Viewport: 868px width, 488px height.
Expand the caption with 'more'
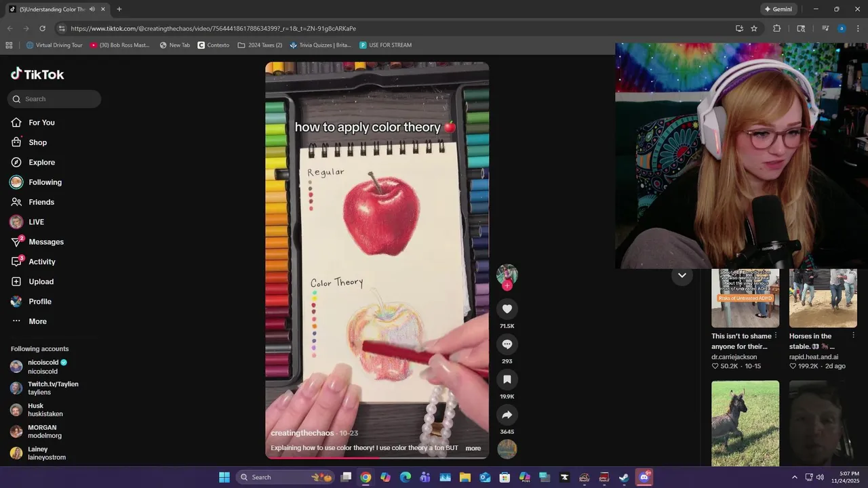click(x=473, y=448)
